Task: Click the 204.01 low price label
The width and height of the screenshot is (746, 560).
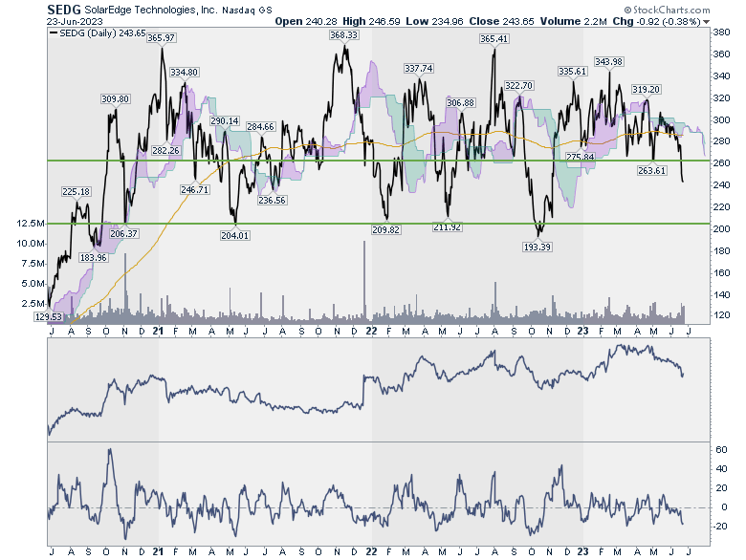Action: [234, 235]
